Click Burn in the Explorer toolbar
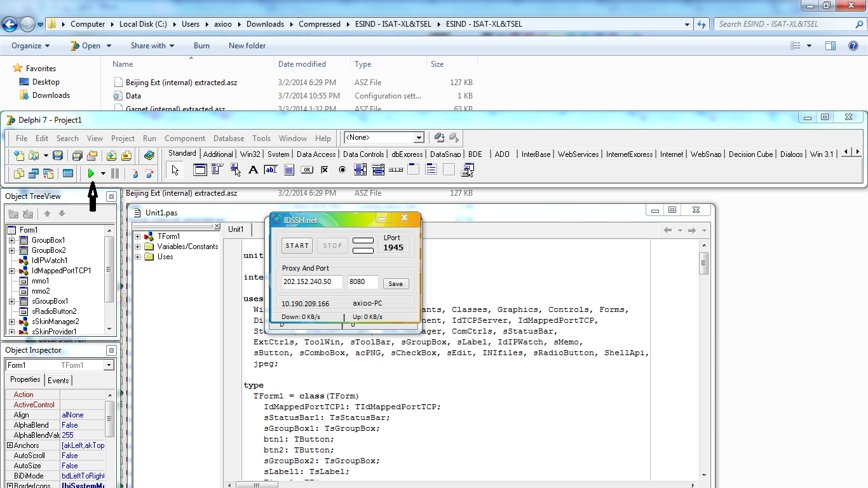 coord(201,46)
